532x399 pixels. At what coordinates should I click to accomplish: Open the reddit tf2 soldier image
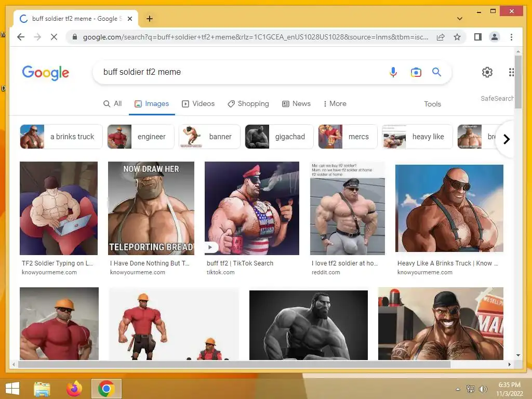(x=348, y=208)
